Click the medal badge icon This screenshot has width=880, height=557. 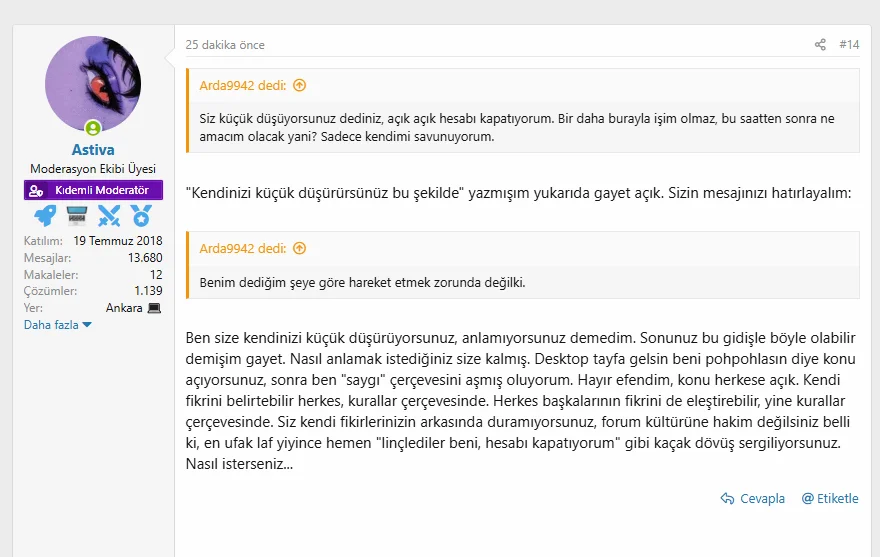coord(140,215)
